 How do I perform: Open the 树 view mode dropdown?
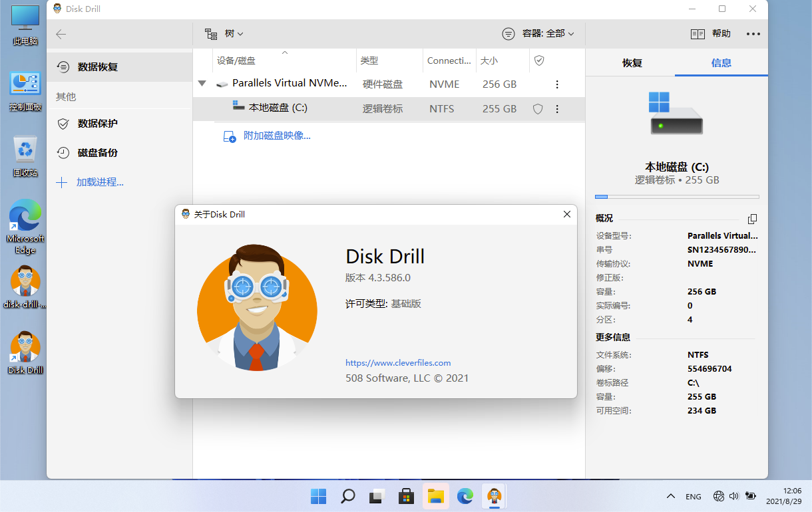point(224,33)
